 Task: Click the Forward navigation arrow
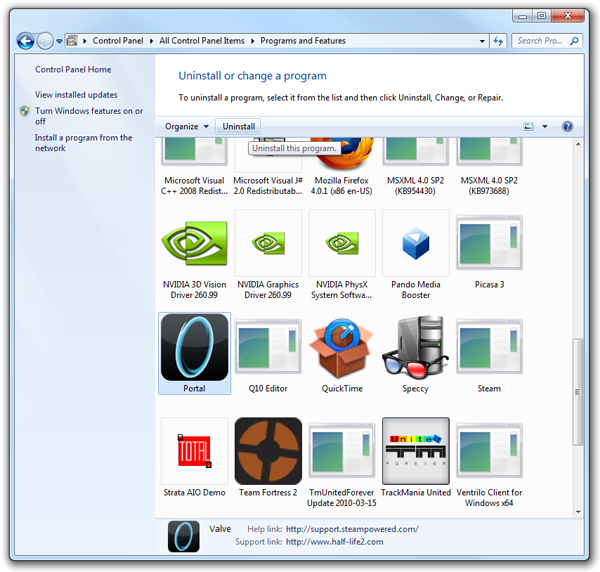[45, 41]
